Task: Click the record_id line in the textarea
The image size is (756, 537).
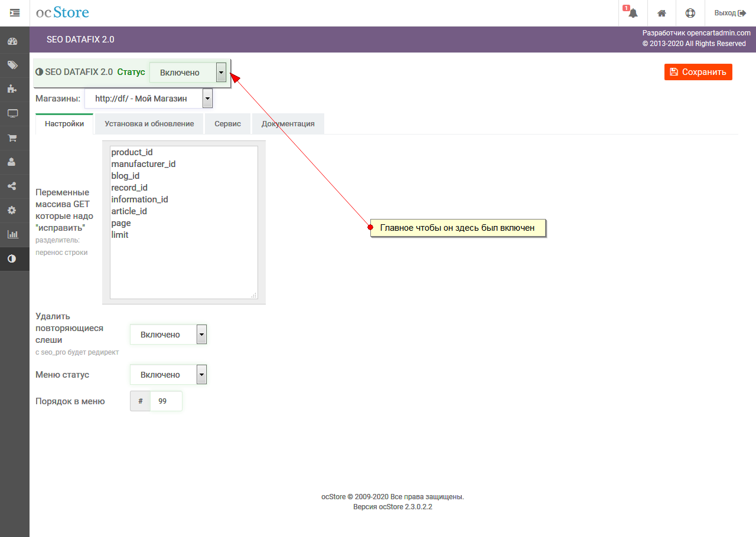Action: (x=129, y=188)
